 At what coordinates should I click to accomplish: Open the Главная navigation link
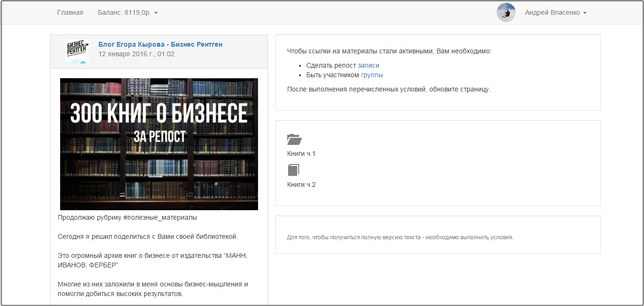click(70, 12)
